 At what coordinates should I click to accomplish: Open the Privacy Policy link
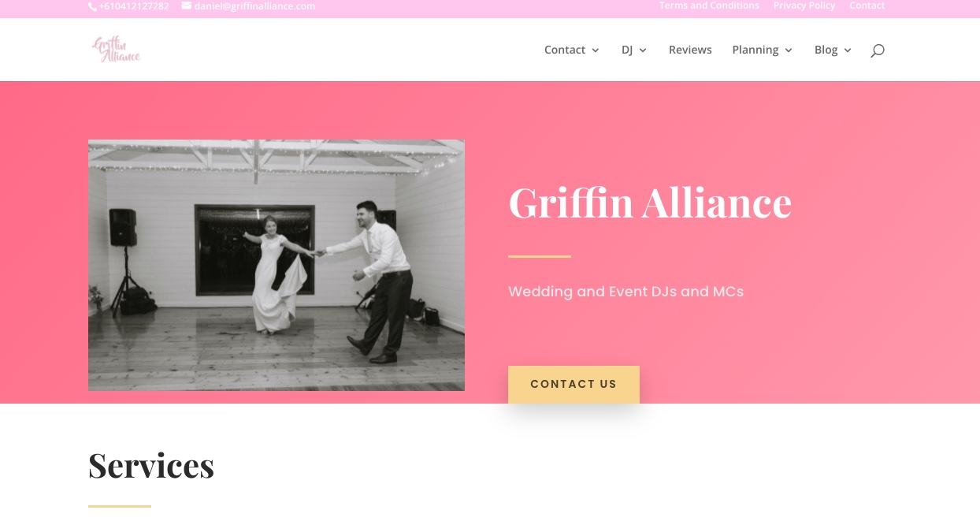pyautogui.click(x=804, y=6)
